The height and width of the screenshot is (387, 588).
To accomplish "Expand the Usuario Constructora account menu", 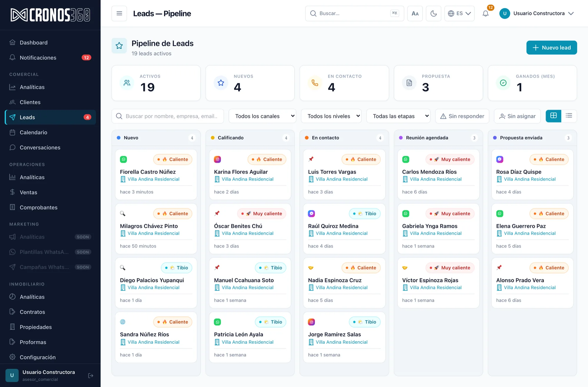I will (537, 14).
